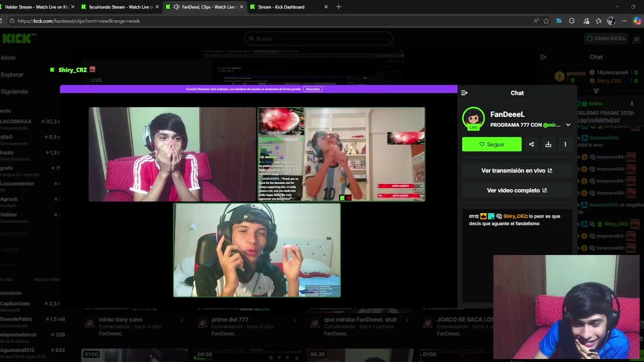Click the Shiry_CRZ overlay name label

(x=72, y=70)
